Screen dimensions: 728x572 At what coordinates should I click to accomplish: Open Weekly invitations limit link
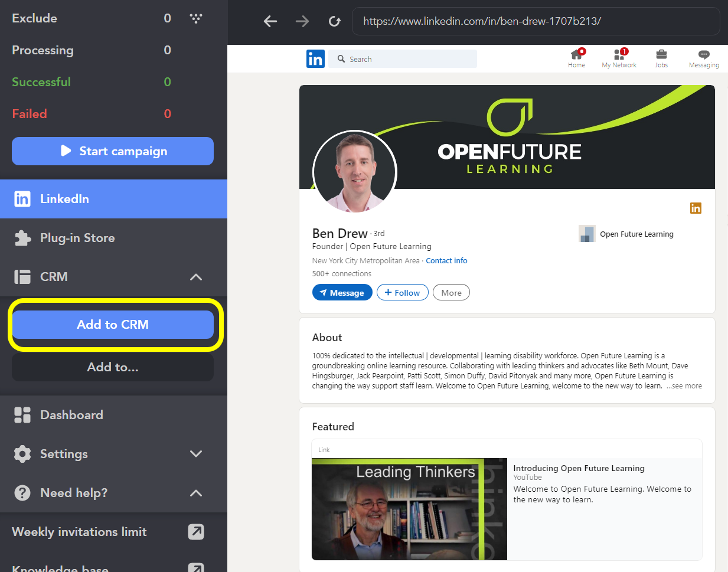click(x=79, y=532)
